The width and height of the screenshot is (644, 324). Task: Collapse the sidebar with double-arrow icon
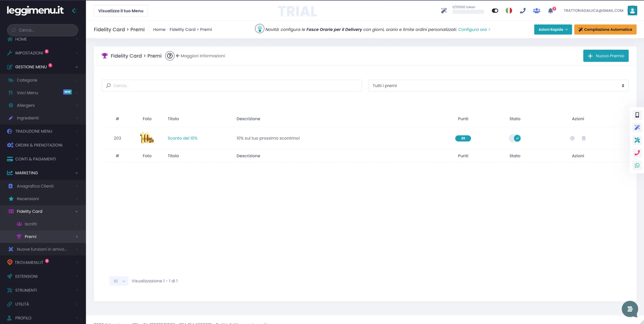75,11
